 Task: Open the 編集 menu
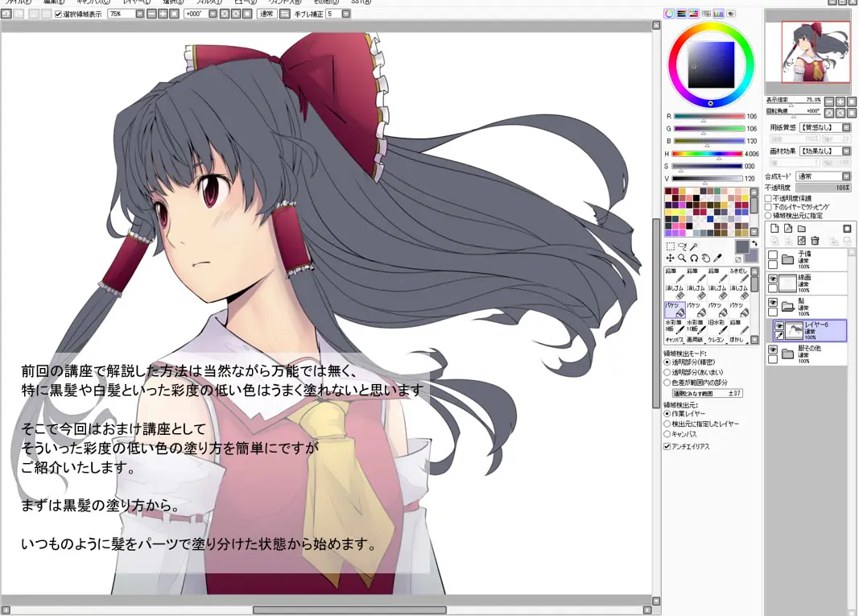[x=54, y=2]
